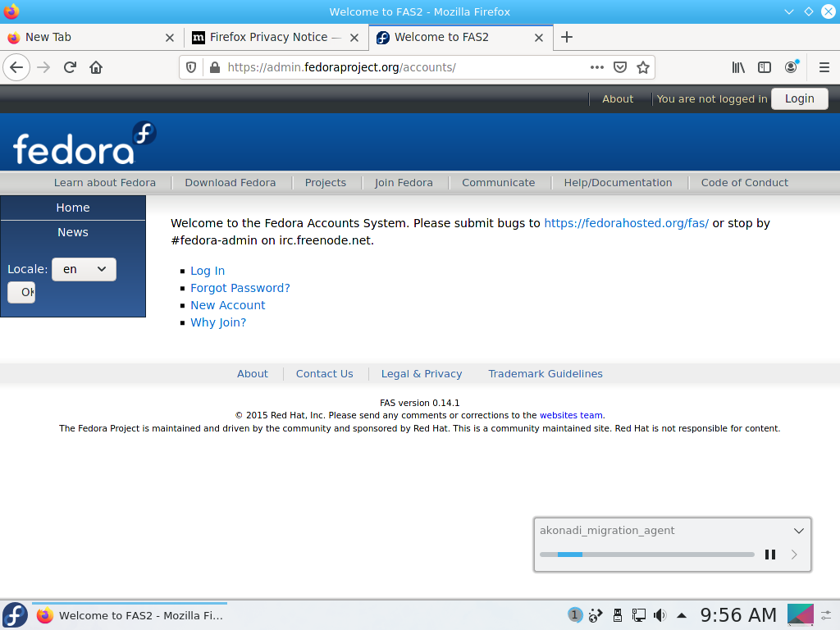Expand akonadi_migration_agent job details arrow
This screenshot has height=630, width=840.
(794, 555)
